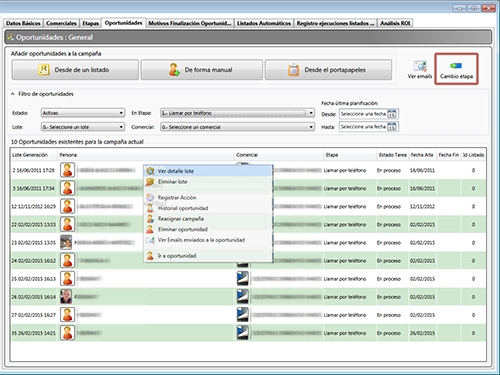Choose Ver detalle lote in context menu

[x=208, y=171]
